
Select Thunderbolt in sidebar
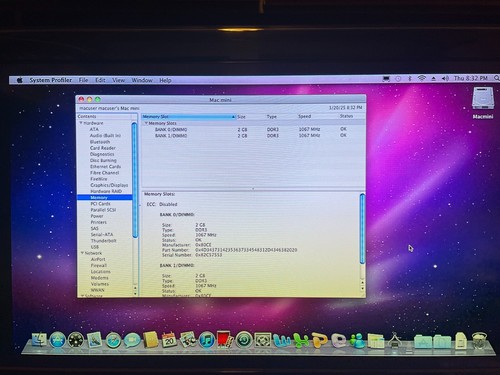tap(104, 241)
